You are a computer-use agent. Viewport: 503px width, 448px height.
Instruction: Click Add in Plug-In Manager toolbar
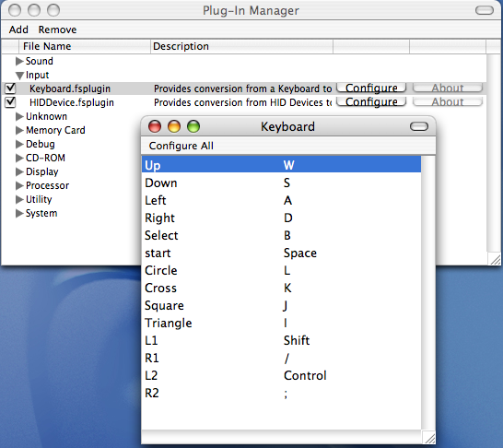[18, 29]
